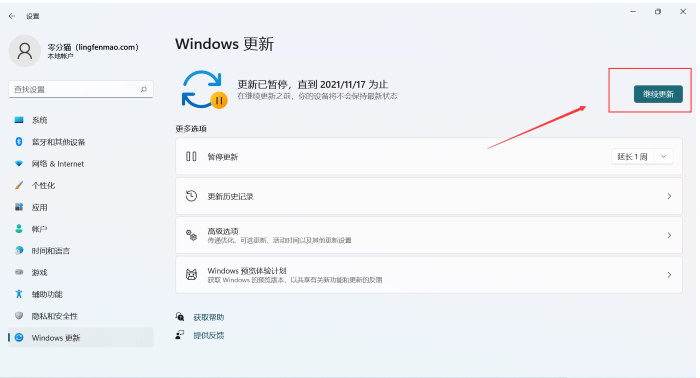This screenshot has height=378, width=700.
Task: Click the 更新历史记录 clock icon
Action: (191, 196)
